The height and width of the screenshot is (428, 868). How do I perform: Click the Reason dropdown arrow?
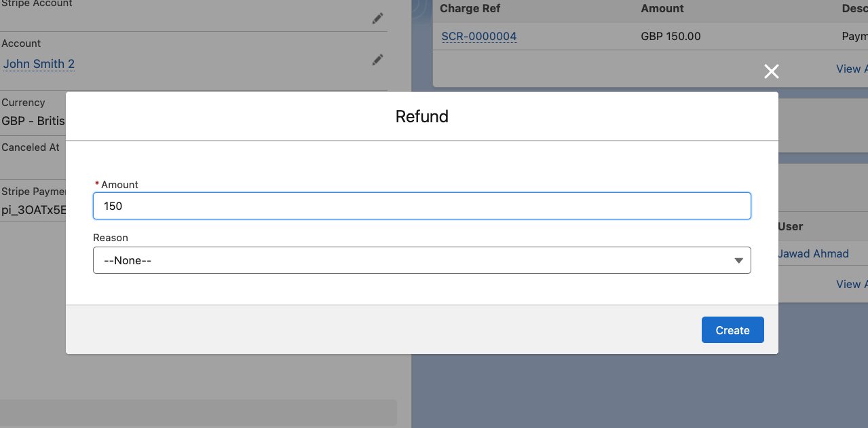738,260
